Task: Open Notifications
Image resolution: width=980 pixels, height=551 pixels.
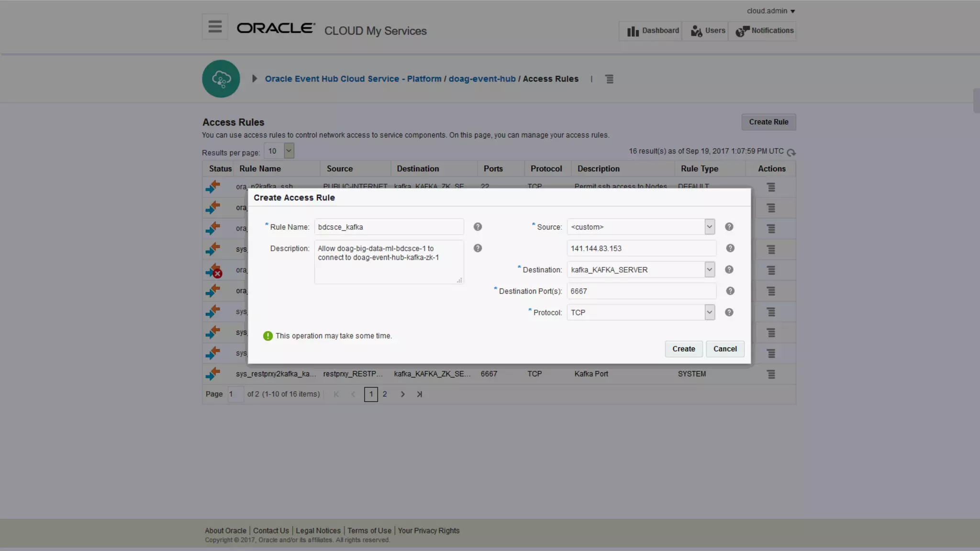Action: point(762,31)
